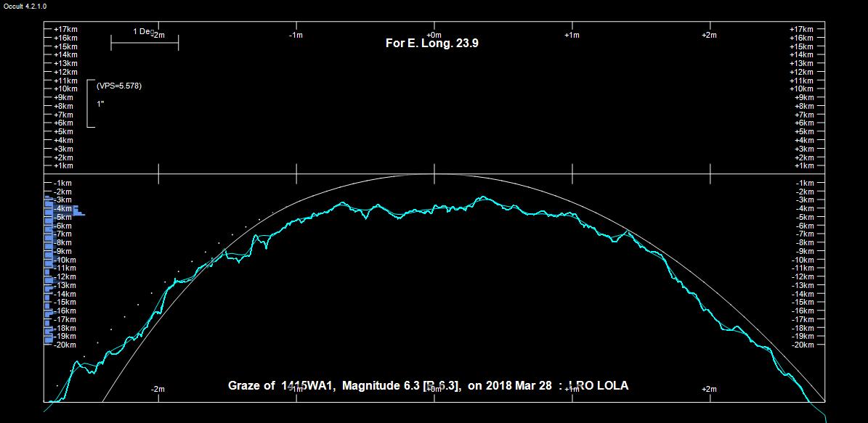Click the +17km label on left axis
The height and width of the screenshot is (423, 868).
pos(65,29)
